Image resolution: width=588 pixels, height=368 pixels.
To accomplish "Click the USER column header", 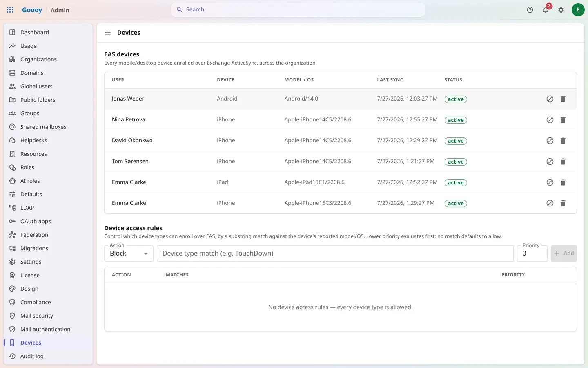I will (x=118, y=80).
